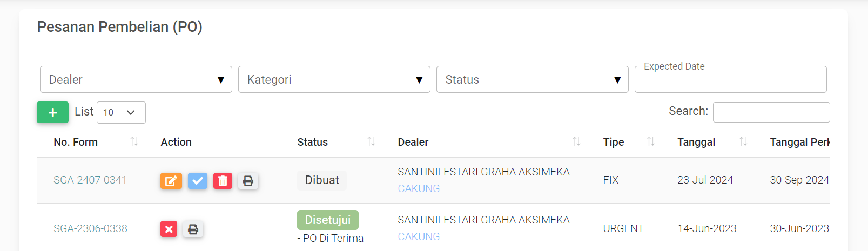Edit purchase order SGA-2407-0341
Image resolution: width=868 pixels, height=251 pixels.
[171, 181]
